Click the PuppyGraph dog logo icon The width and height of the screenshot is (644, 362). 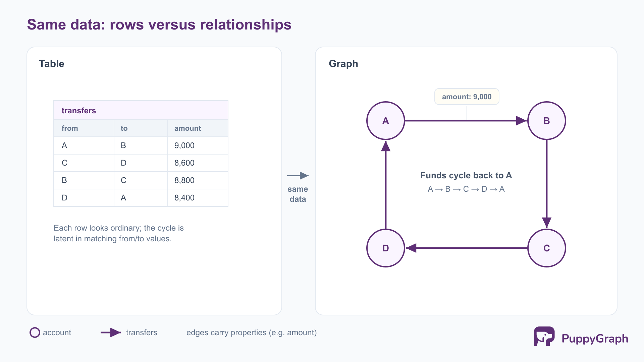pyautogui.click(x=544, y=336)
